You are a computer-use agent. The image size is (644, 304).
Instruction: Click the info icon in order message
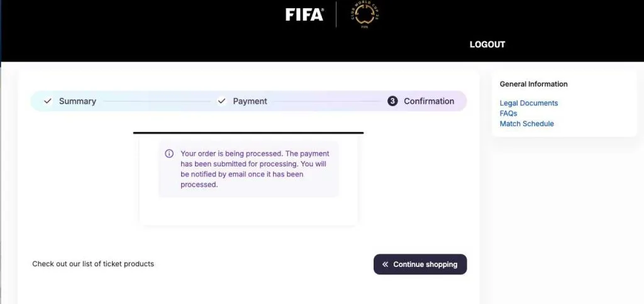click(169, 154)
